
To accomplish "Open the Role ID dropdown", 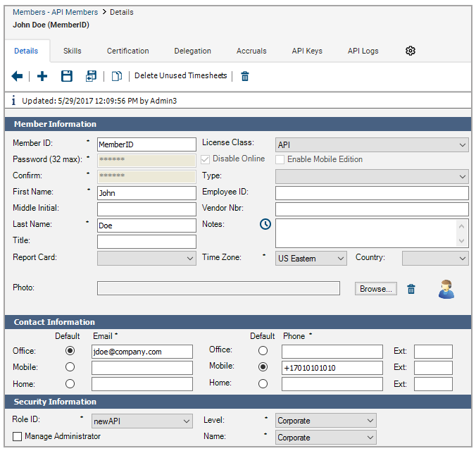I will pyautogui.click(x=142, y=421).
